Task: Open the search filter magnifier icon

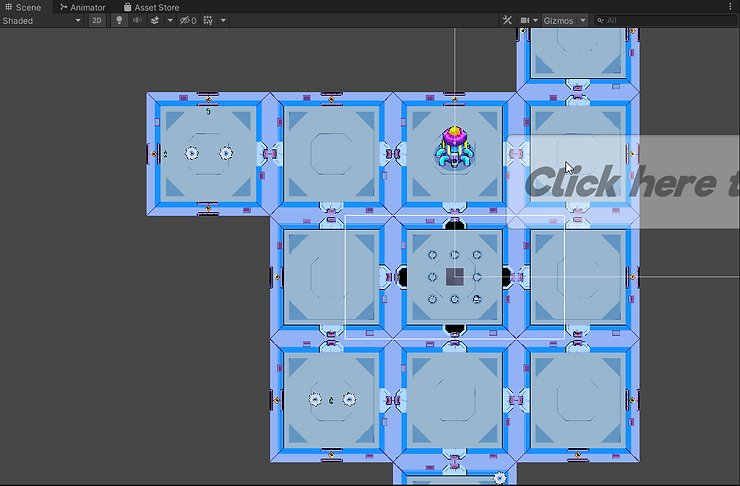Action: [x=600, y=20]
